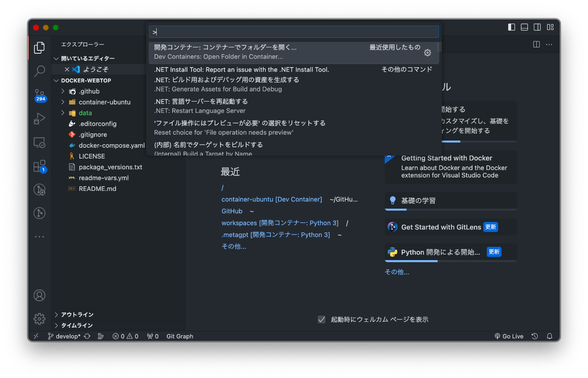This screenshot has height=378, width=588.
Task: Open problems errors and warnings indicator
Action: (126, 336)
